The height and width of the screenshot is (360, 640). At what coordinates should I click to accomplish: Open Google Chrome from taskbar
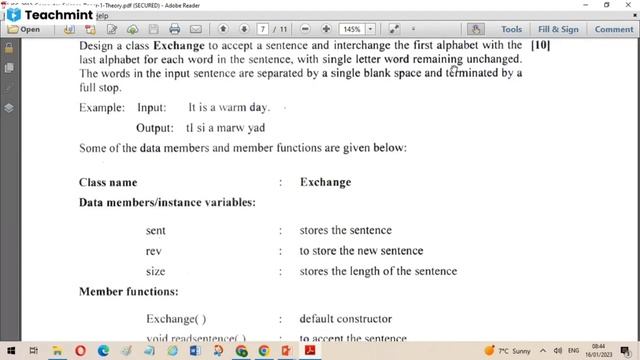coord(264,351)
